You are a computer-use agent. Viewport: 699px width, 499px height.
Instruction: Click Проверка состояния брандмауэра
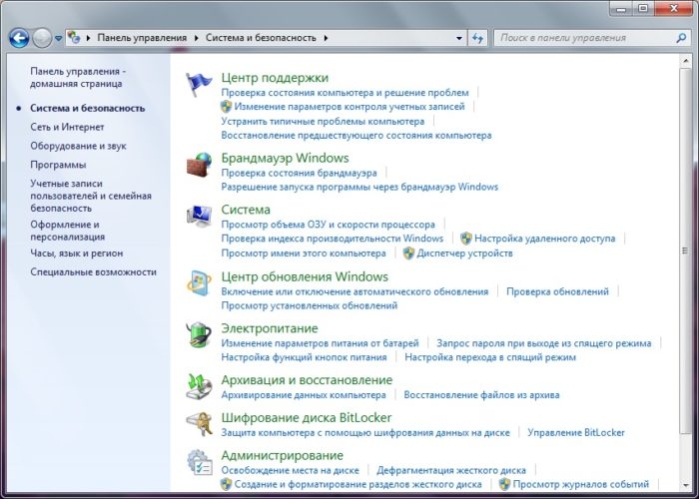tap(299, 173)
